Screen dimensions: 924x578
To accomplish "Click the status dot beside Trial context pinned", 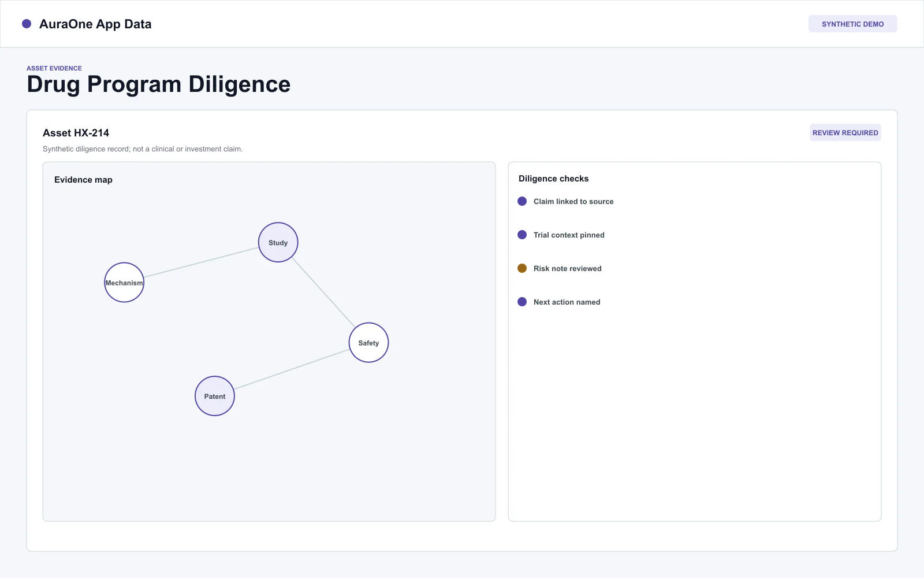I will coord(522,235).
